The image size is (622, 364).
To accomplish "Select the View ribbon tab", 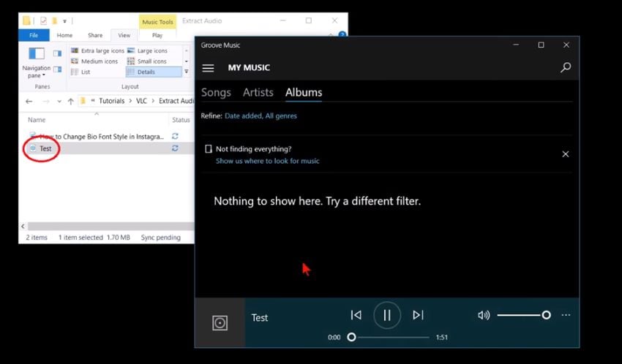I will [x=124, y=35].
